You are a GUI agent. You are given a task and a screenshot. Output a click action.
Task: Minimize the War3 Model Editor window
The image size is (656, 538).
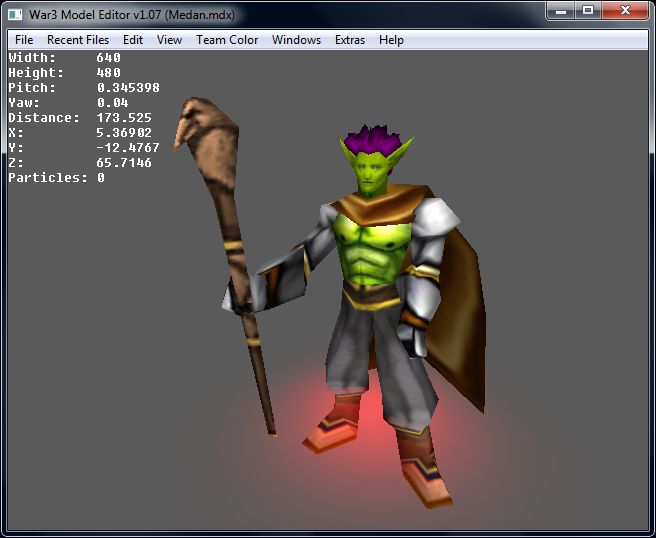point(561,10)
